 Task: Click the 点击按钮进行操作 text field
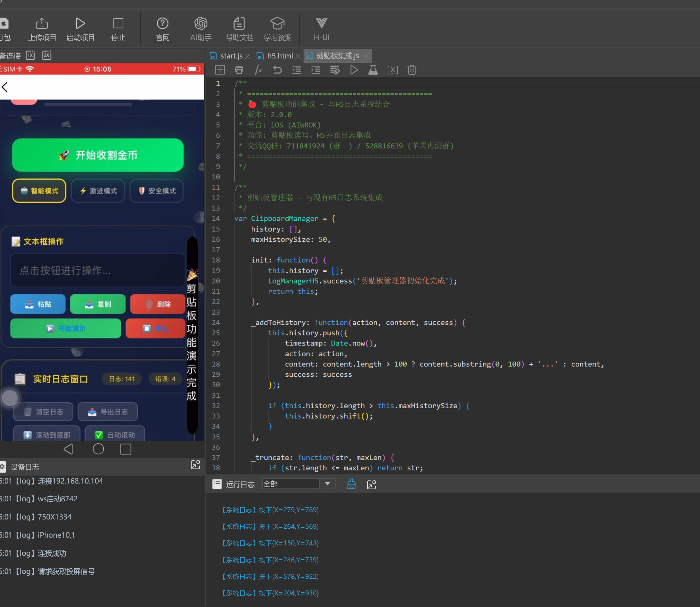click(97, 270)
